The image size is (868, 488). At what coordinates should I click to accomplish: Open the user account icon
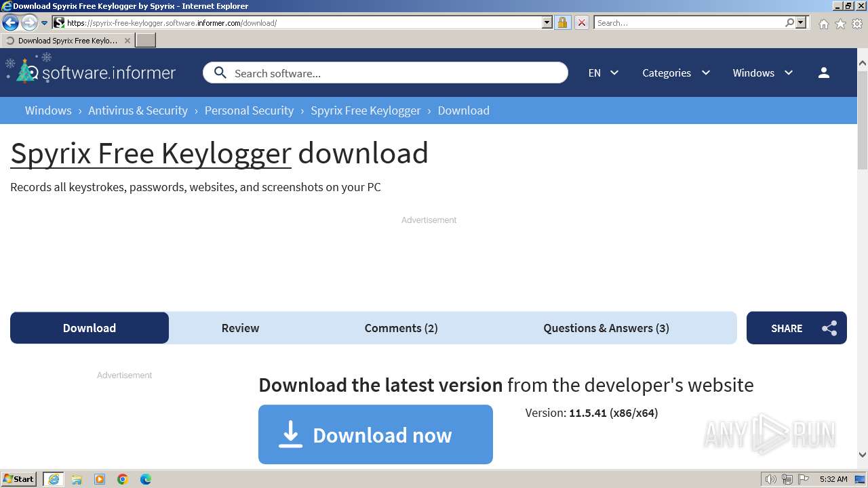pos(824,73)
